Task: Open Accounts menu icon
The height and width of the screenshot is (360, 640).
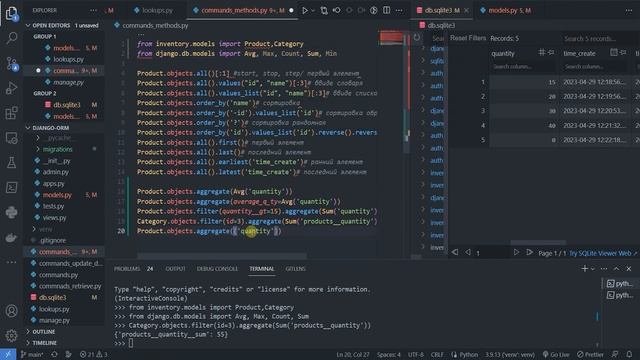Action: tap(11, 311)
